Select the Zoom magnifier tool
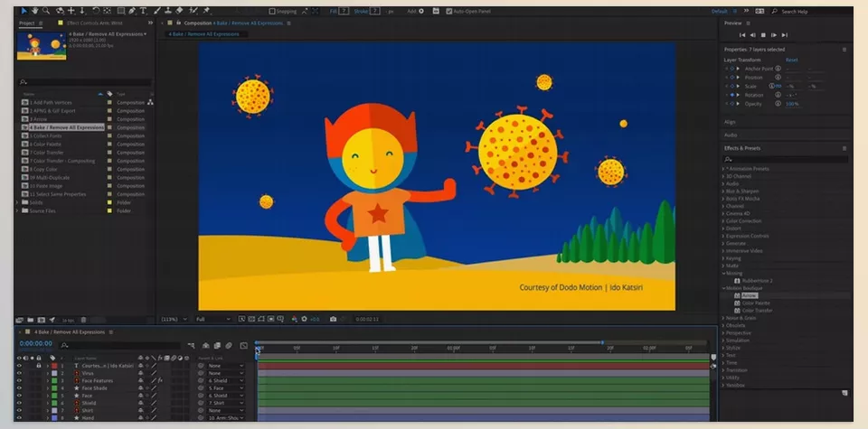This screenshot has height=429, width=868. pyautogui.click(x=46, y=11)
